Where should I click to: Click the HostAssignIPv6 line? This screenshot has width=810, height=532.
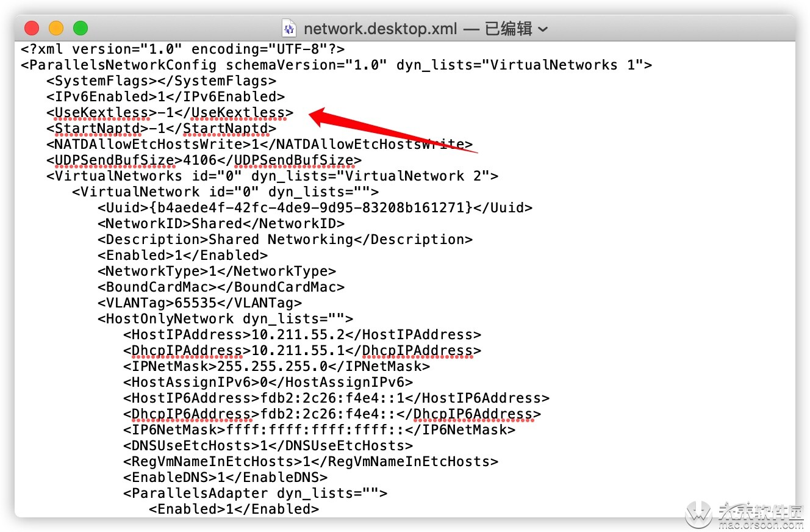pos(268,382)
